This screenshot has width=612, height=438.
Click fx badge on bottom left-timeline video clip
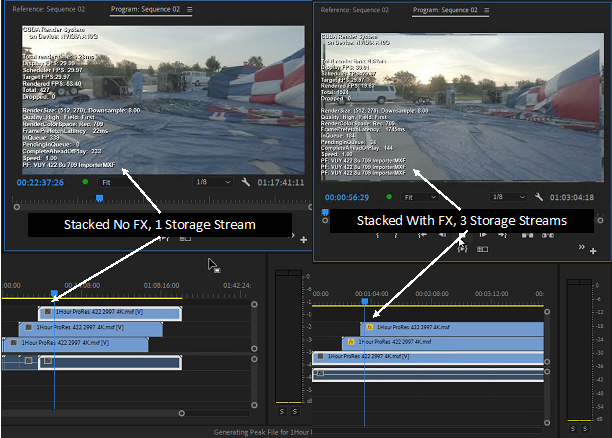click(x=14, y=343)
